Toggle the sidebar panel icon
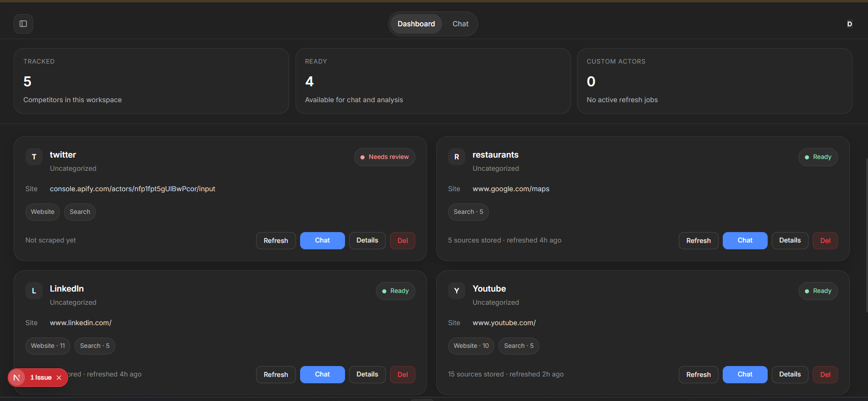 [23, 24]
